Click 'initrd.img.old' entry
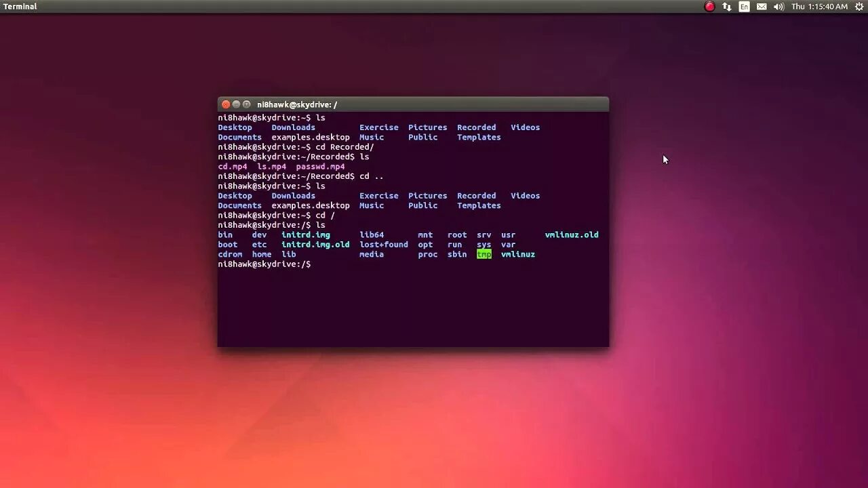 (315, 245)
